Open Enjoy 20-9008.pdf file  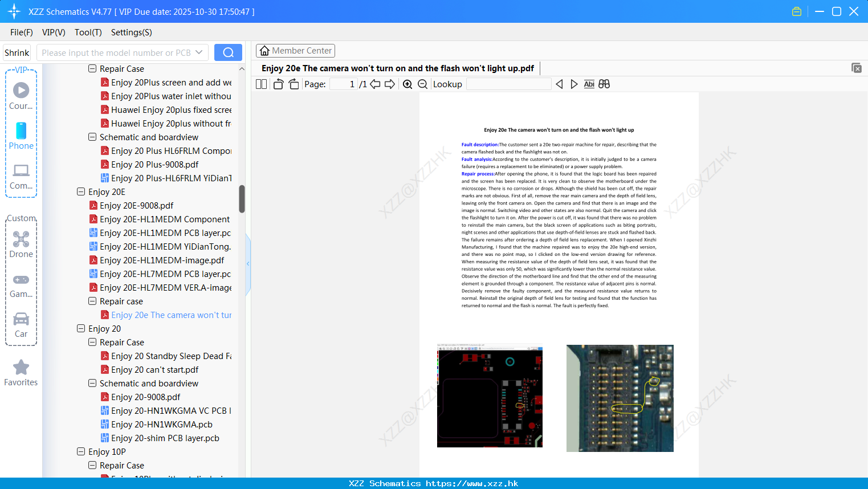pos(145,397)
